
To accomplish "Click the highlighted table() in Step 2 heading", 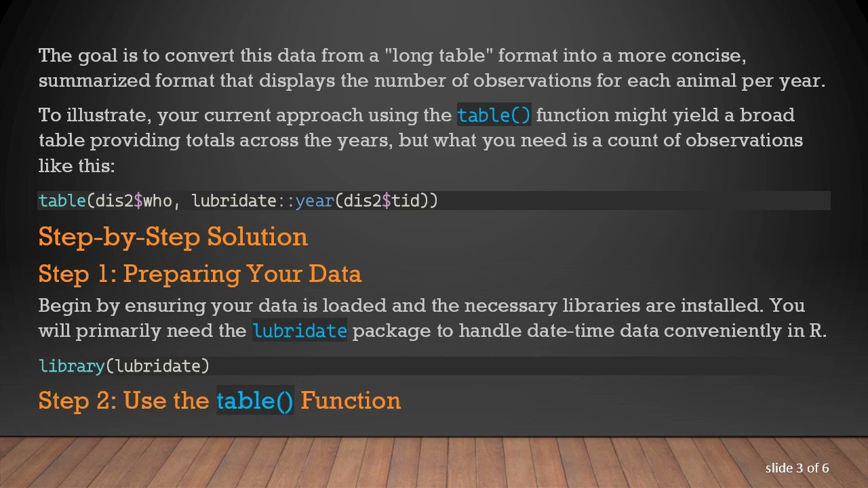I will coord(255,401).
